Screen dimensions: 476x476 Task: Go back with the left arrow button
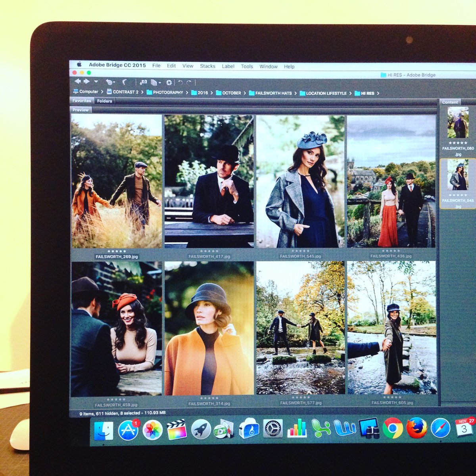point(78,81)
